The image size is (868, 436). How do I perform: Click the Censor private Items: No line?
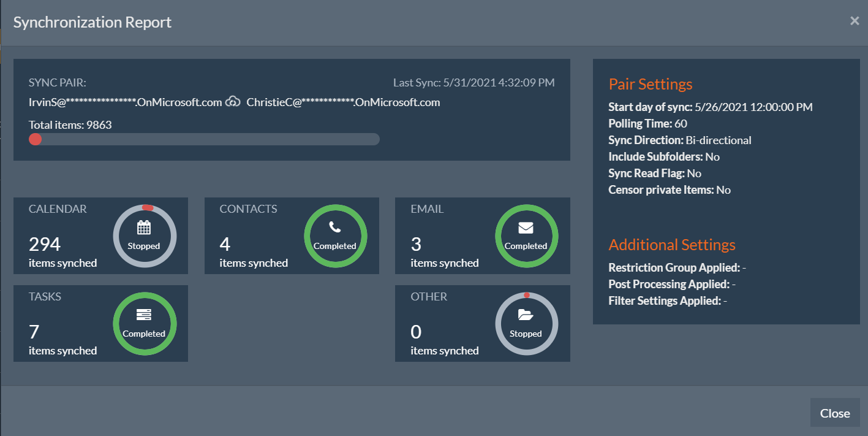click(670, 189)
